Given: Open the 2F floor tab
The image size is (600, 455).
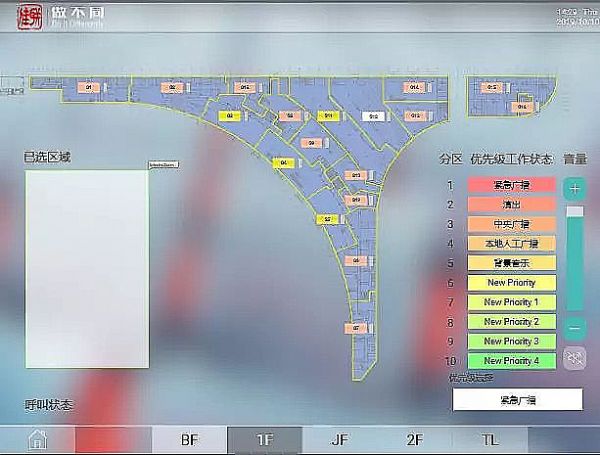Looking at the screenshot, I should coord(415,440).
